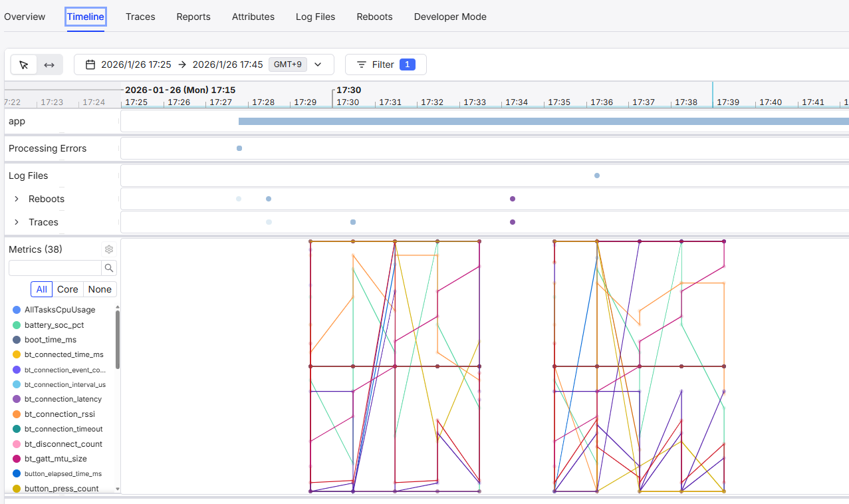Select the Core metrics filter
The height and width of the screenshot is (504, 849).
(68, 289)
